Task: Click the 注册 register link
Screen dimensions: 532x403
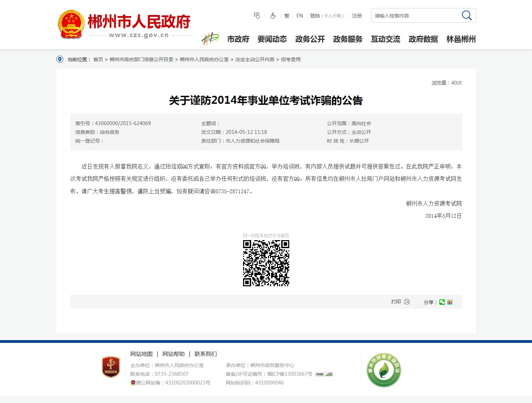Action: click(x=357, y=16)
